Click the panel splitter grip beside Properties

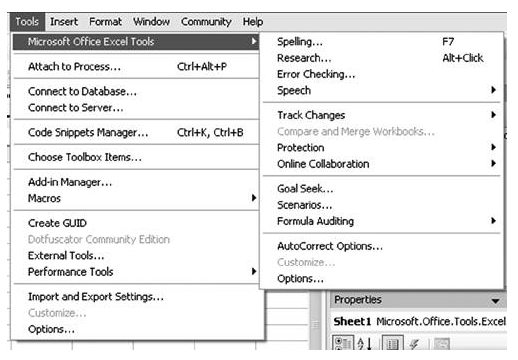tap(315, 324)
